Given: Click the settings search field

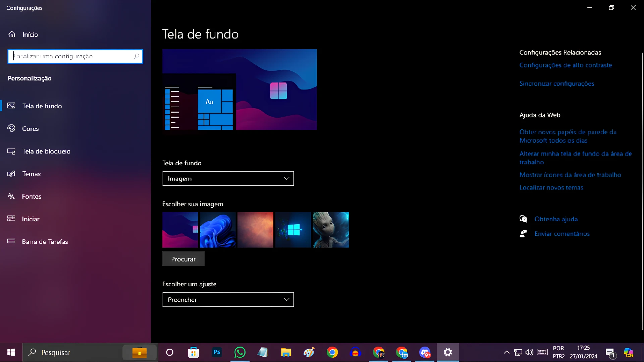Looking at the screenshot, I should pyautogui.click(x=75, y=56).
